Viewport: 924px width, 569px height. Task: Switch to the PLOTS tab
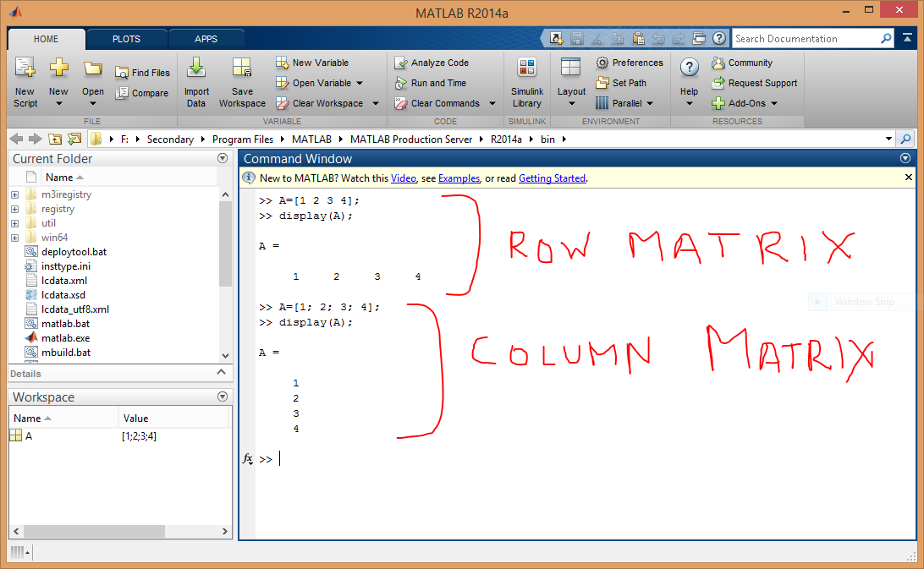126,38
